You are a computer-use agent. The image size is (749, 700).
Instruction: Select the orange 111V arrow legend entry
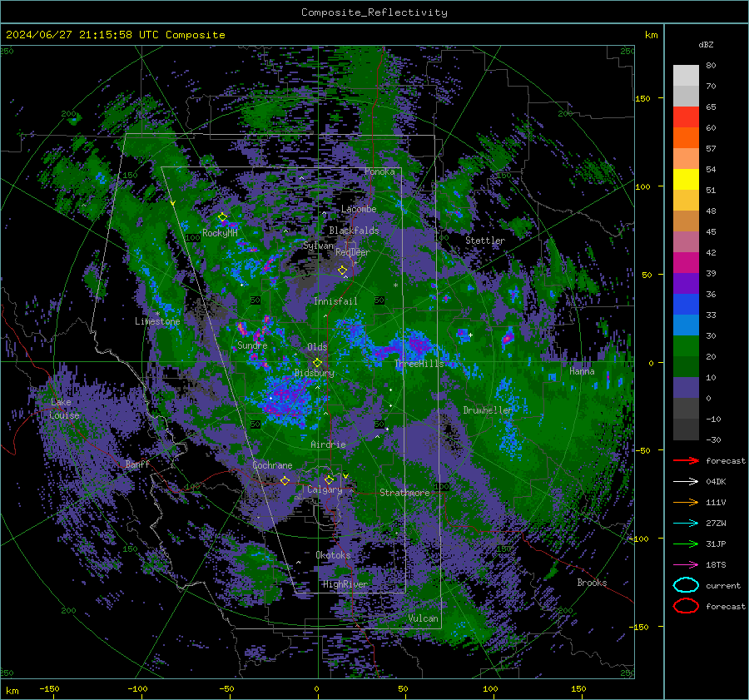pos(686,502)
